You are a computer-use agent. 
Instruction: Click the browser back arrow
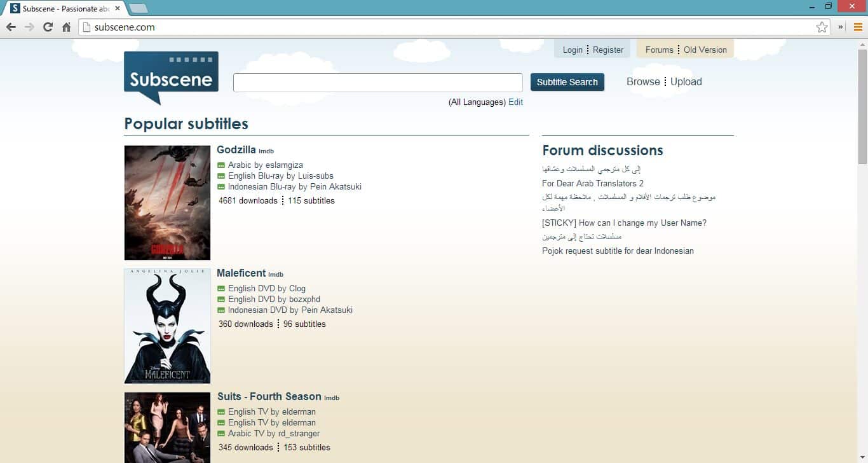pyautogui.click(x=11, y=27)
